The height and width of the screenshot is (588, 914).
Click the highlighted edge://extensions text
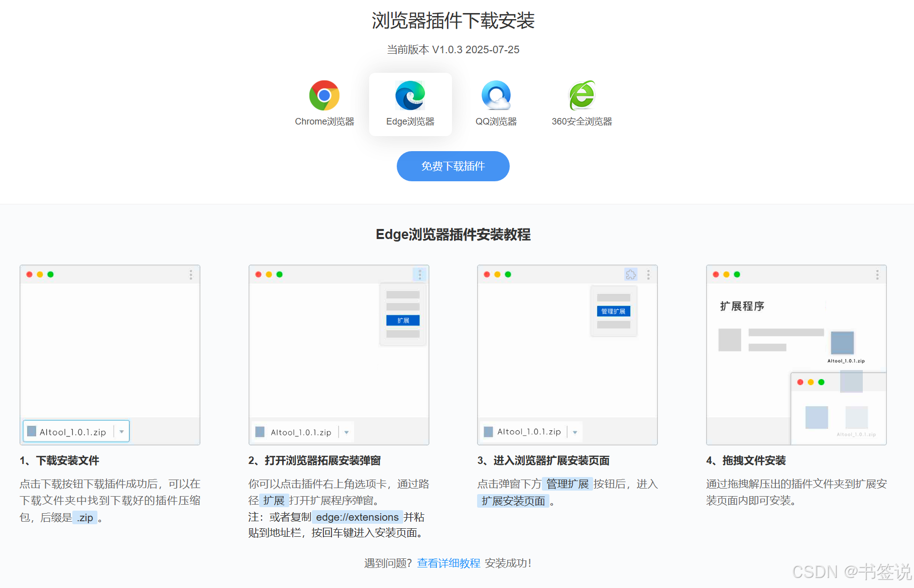(x=357, y=517)
